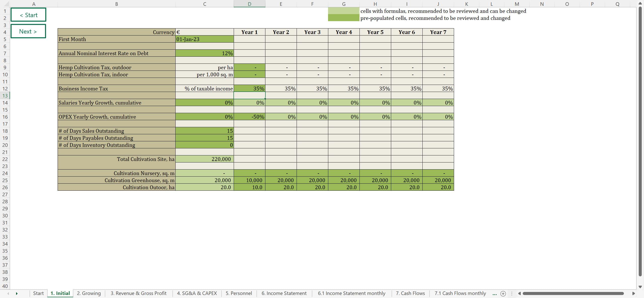
Task: Click the 'Next >' navigation button
Action: 28,31
